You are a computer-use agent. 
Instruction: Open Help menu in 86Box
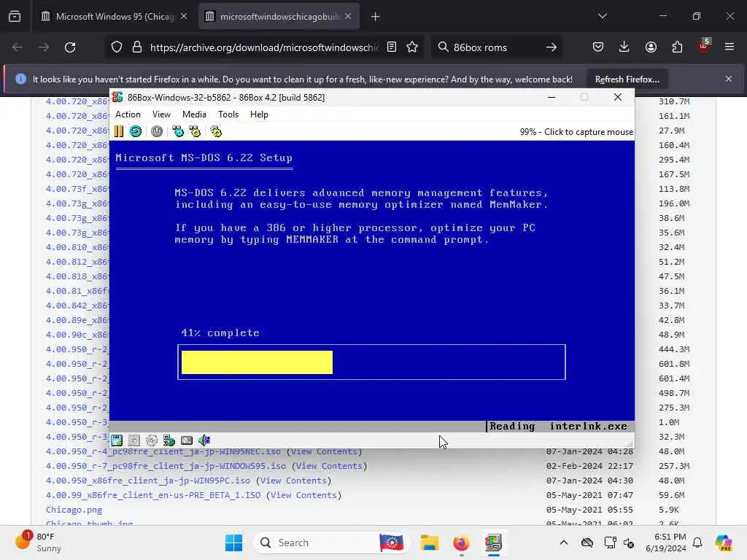259,114
